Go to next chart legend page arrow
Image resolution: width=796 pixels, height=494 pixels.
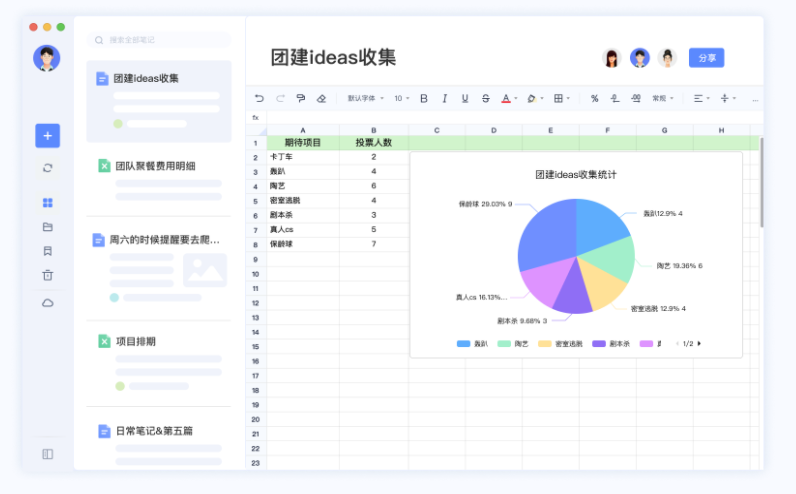point(700,344)
